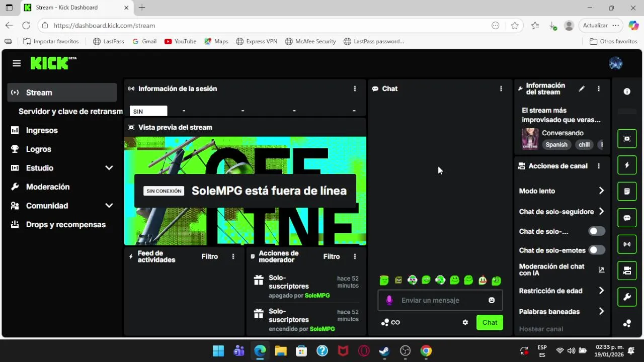Screen dimensions: 644x362
Task: Click the infinity symbol below message box
Action: pyautogui.click(x=395, y=322)
